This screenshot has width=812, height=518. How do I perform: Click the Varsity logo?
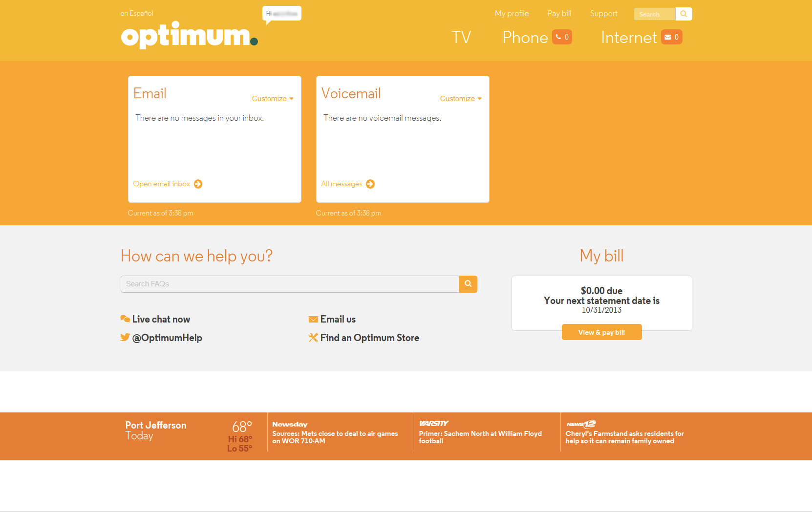tap(434, 423)
